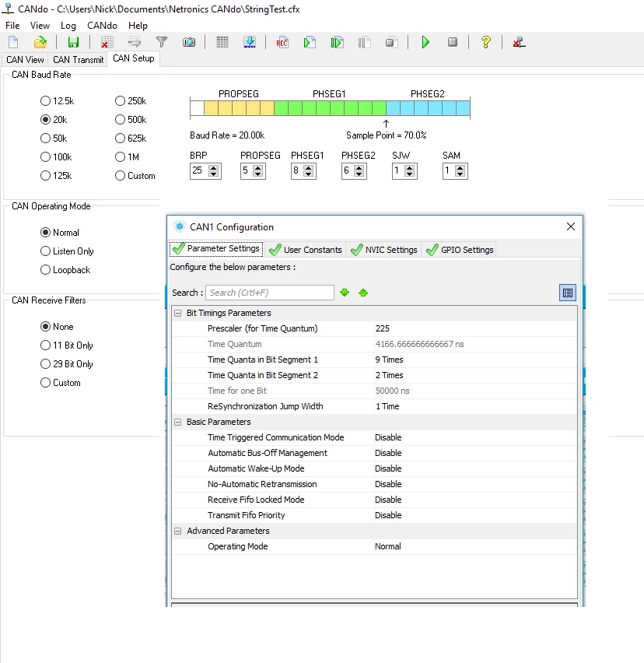Click the BRP value field showing 25
Screen dimensions: 644x663
(199, 171)
